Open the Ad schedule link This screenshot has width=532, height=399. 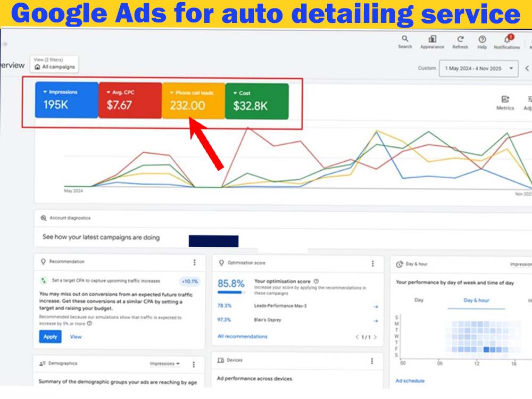(x=410, y=381)
